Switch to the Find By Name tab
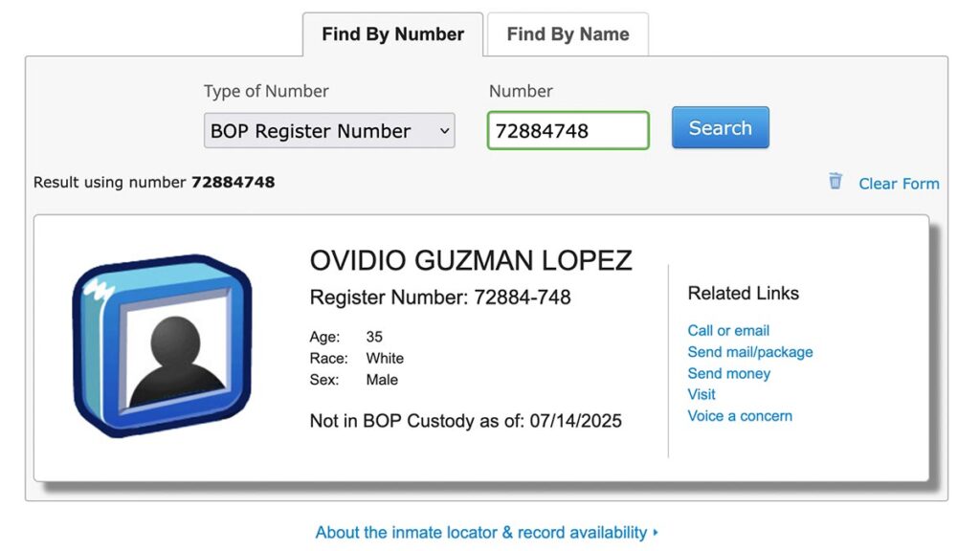980x551 pixels. coord(568,34)
